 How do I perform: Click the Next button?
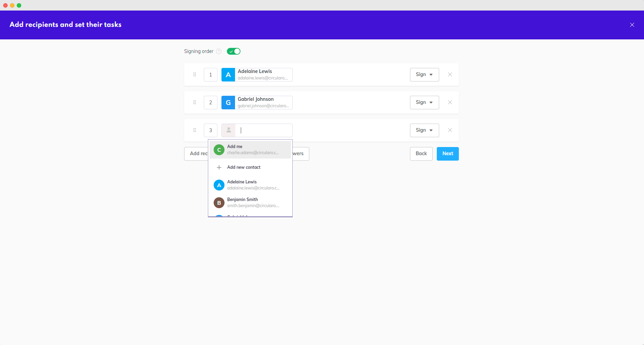tap(447, 154)
